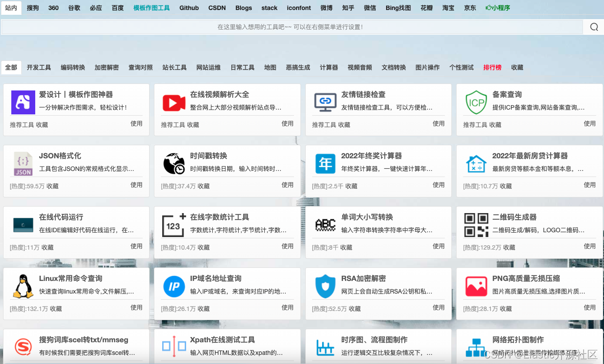The image size is (604, 364).
Task: Click 使用 on the RSA加密解密 card
Action: 439,307
